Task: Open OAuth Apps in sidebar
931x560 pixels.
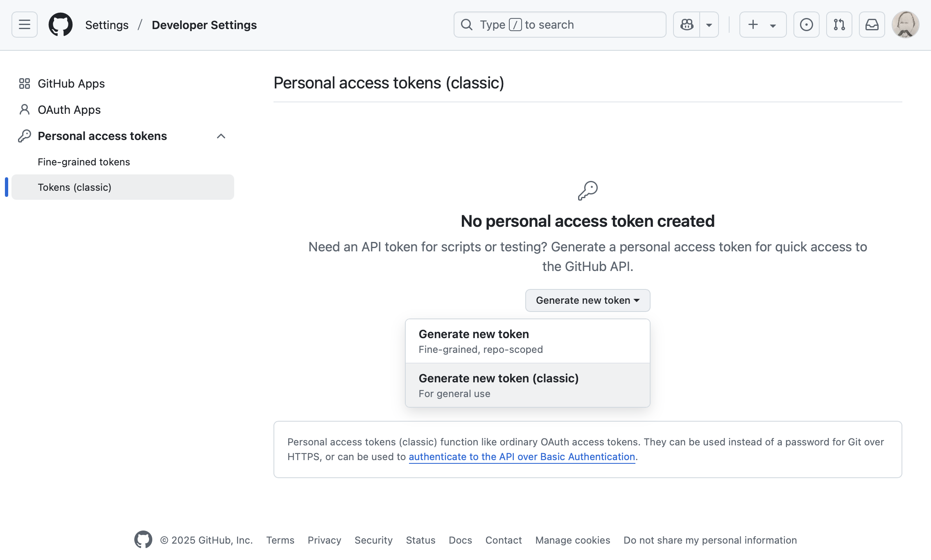Action: 69,110
